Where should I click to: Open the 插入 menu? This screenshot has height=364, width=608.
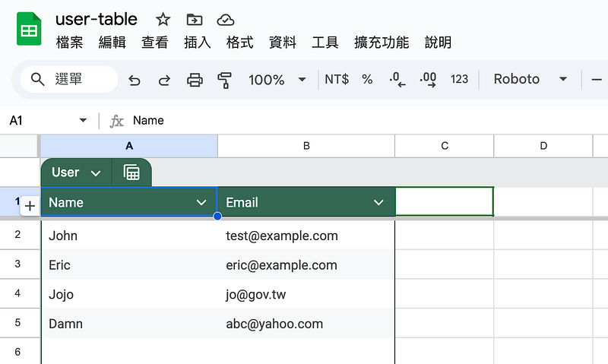198,43
